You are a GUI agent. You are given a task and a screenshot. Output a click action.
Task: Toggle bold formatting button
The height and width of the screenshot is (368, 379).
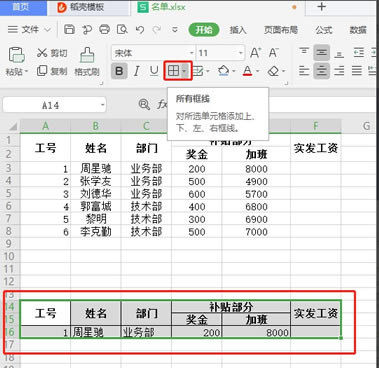119,71
